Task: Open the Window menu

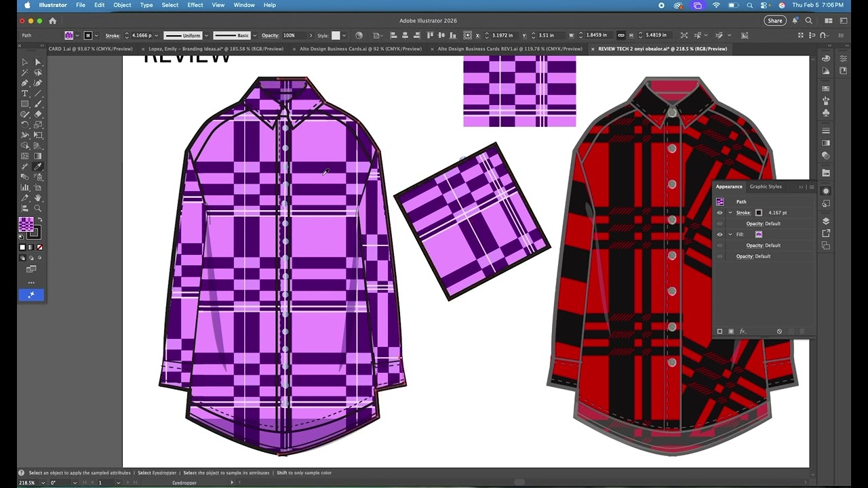Action: tap(244, 5)
